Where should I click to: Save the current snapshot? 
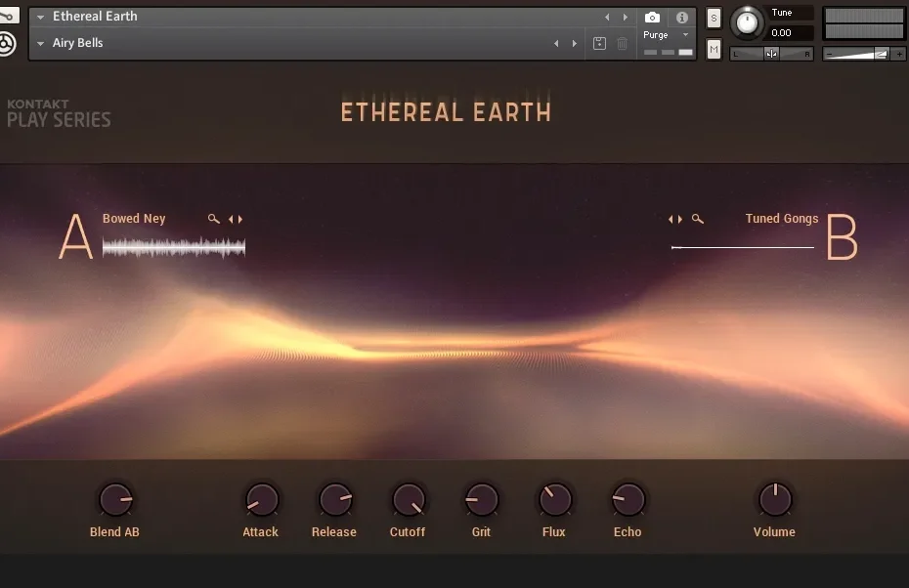(x=600, y=44)
